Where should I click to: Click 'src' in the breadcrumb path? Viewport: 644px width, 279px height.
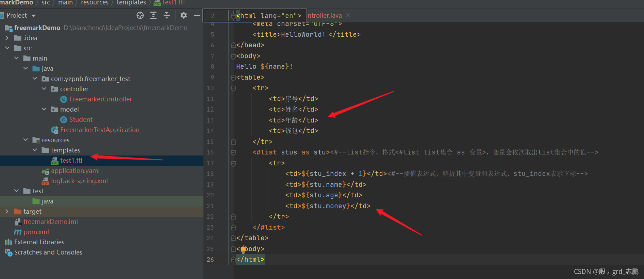[46, 3]
